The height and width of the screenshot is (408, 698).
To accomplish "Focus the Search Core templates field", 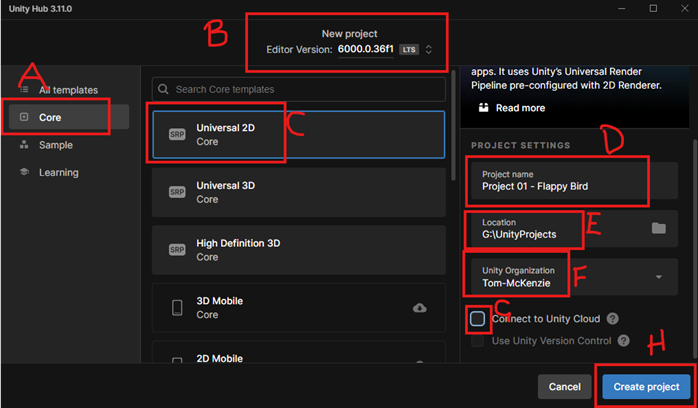I will [x=299, y=89].
